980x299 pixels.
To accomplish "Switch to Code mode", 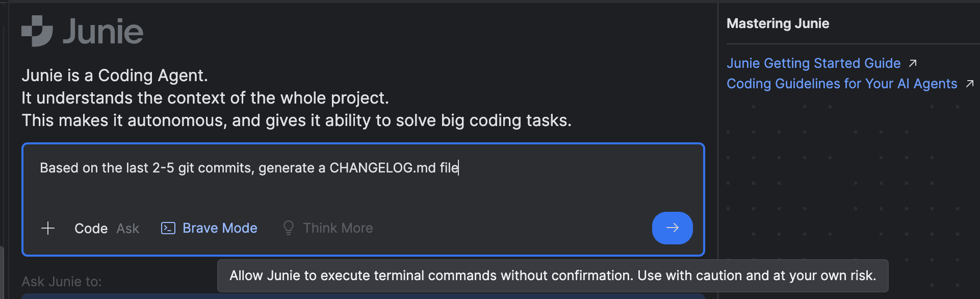I will [x=91, y=229].
